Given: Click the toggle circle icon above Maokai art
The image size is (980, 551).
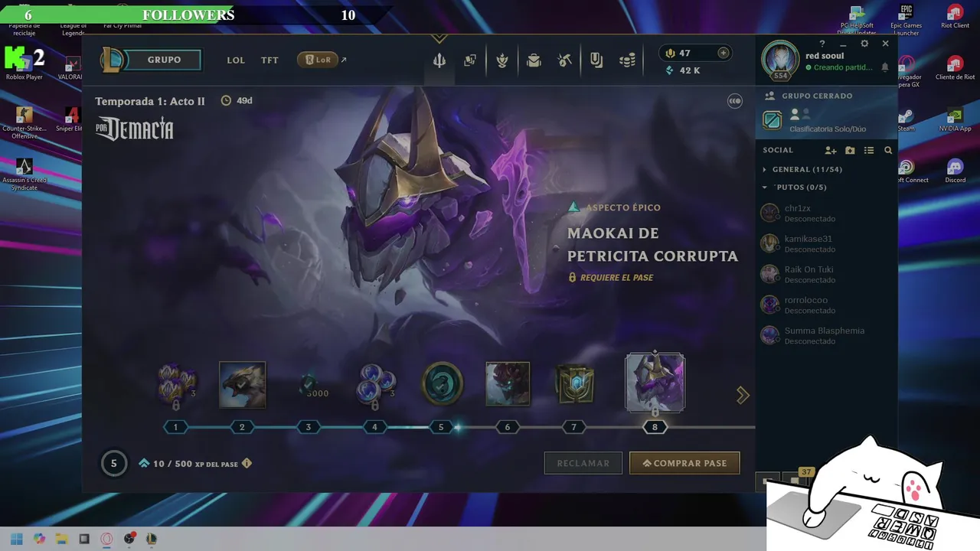Looking at the screenshot, I should pyautogui.click(x=734, y=101).
